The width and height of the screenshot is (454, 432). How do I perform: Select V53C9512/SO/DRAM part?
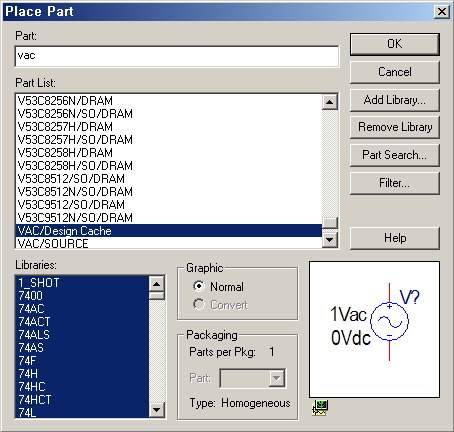tap(169, 205)
